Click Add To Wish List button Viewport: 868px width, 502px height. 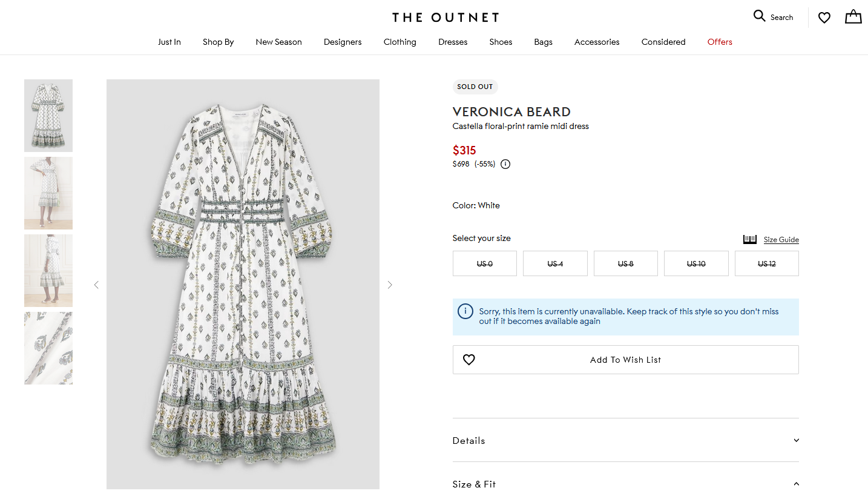pyautogui.click(x=625, y=360)
